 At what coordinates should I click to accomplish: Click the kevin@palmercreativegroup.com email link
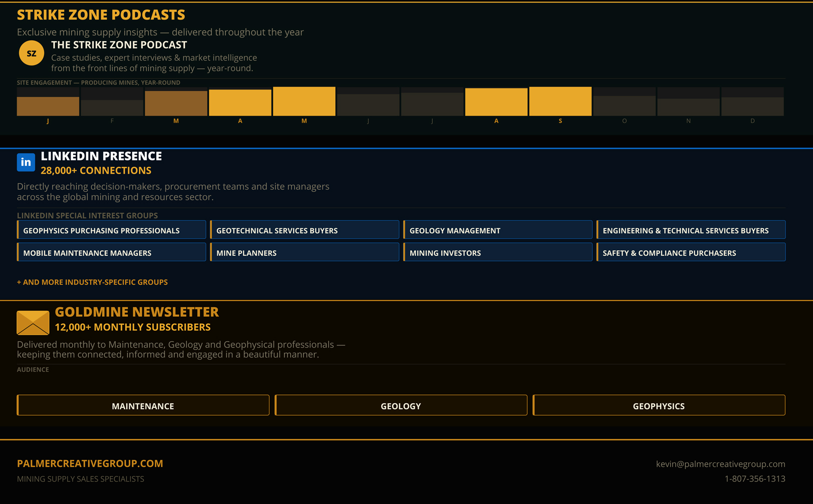point(720,464)
